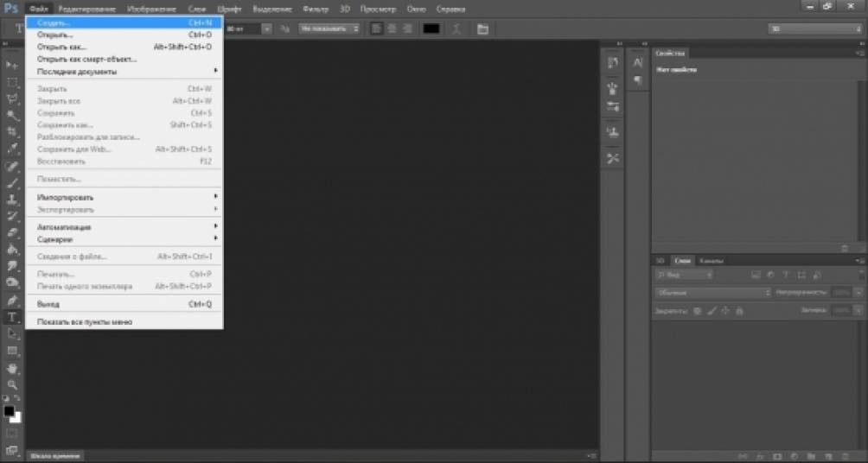Select the Pen tool

[x=11, y=301]
